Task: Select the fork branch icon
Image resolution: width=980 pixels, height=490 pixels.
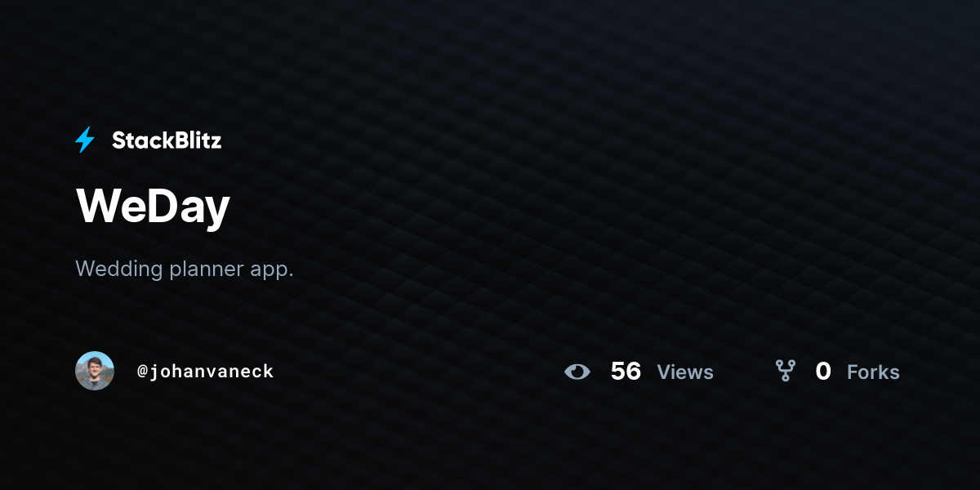Action: [x=786, y=372]
